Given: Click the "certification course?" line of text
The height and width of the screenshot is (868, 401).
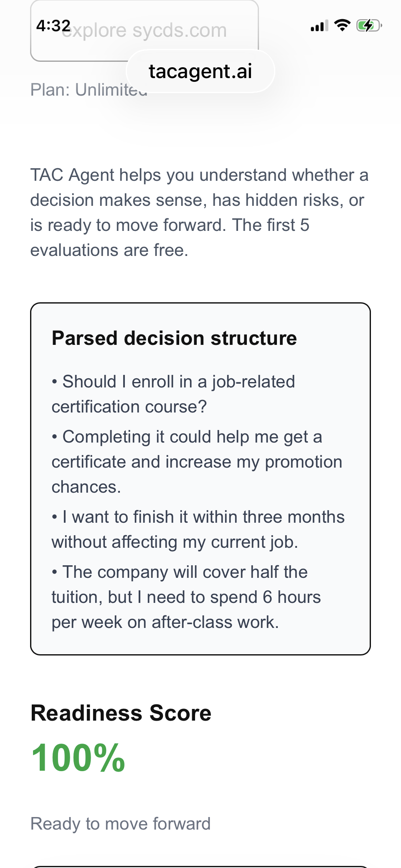Looking at the screenshot, I should [x=129, y=407].
